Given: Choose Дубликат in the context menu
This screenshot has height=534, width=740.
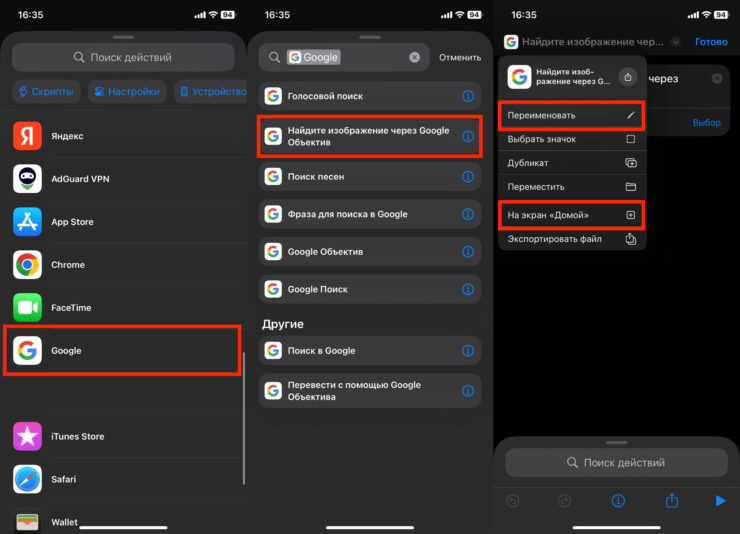Looking at the screenshot, I should point(570,163).
